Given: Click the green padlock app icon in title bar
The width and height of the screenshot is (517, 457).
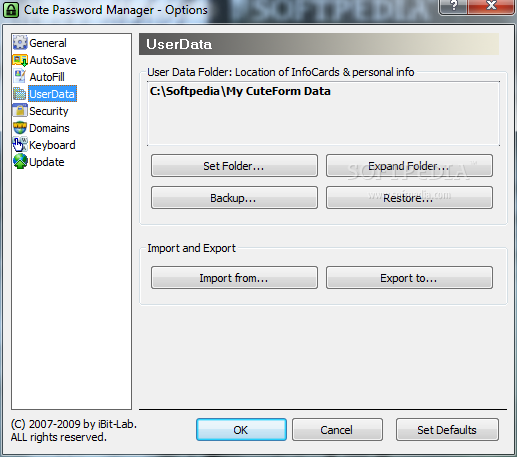Looking at the screenshot, I should coord(11,10).
